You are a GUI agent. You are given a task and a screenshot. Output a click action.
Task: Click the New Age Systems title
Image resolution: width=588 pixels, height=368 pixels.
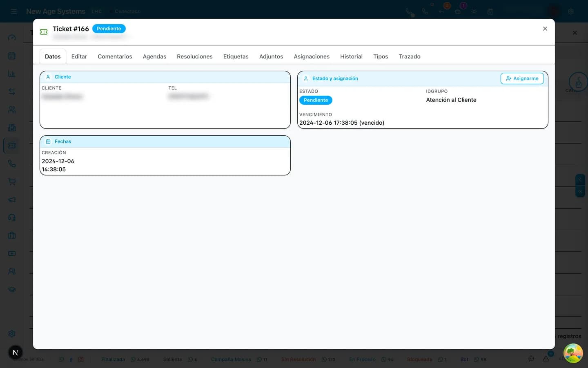(56, 11)
